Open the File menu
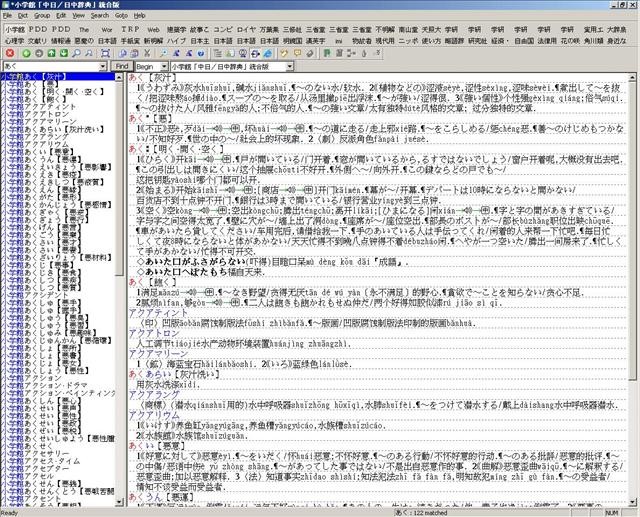 pyautogui.click(x=7, y=16)
